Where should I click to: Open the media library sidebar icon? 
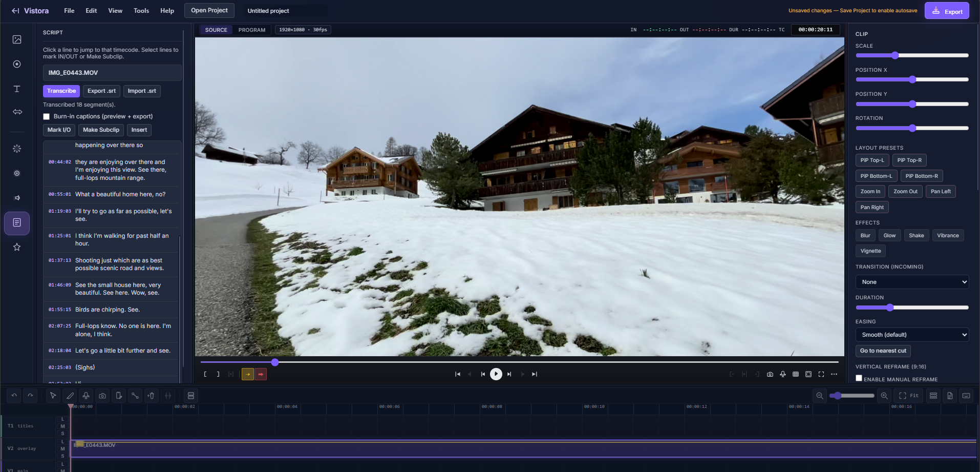click(17, 39)
